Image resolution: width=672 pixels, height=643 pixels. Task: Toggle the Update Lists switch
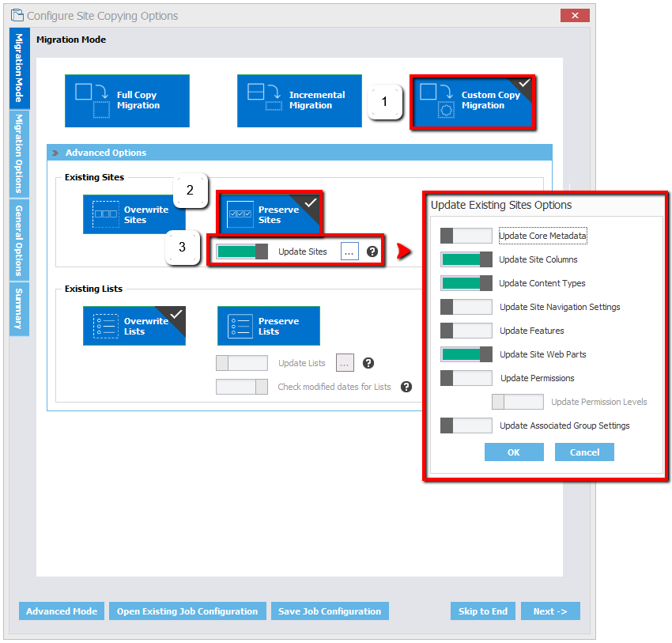242,363
